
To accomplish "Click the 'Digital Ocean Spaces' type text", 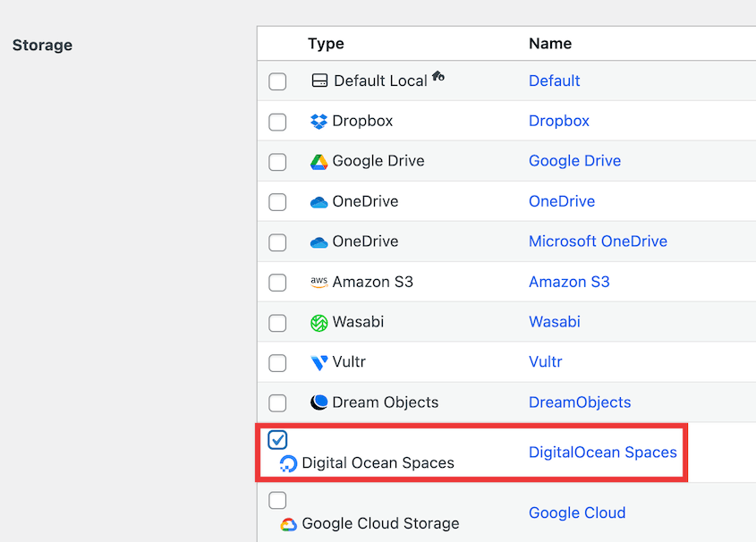I will (x=378, y=463).
